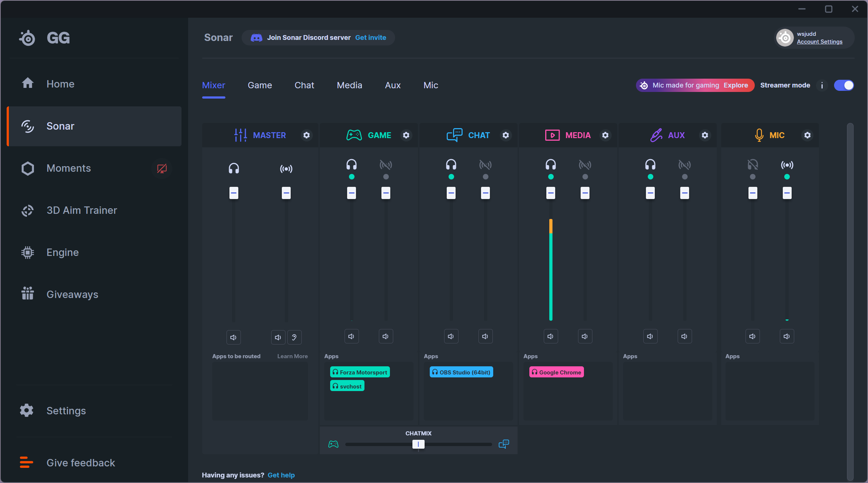Screen dimensions: 868x483
Task: Click the Moments screen-capture disabled icon
Action: point(162,168)
